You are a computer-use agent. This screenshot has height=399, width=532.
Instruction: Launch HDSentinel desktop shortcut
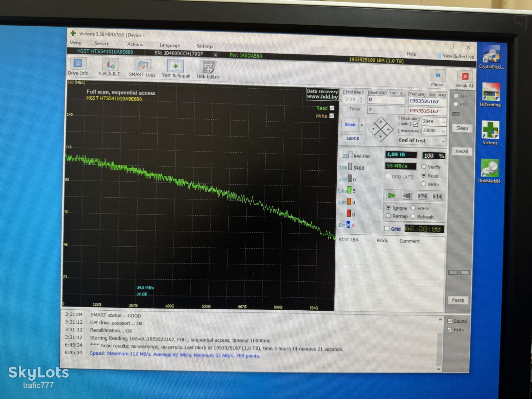[491, 95]
